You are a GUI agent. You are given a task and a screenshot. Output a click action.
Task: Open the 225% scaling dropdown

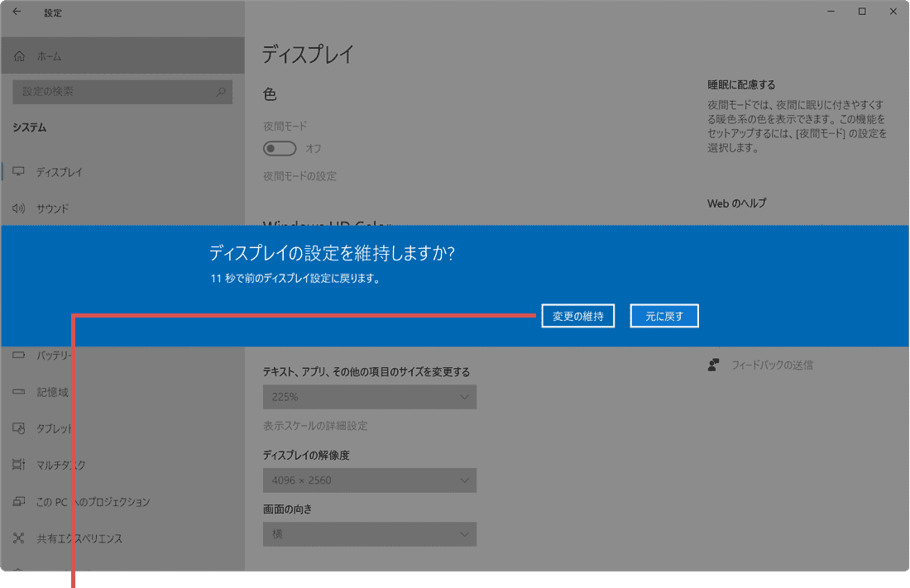point(370,397)
